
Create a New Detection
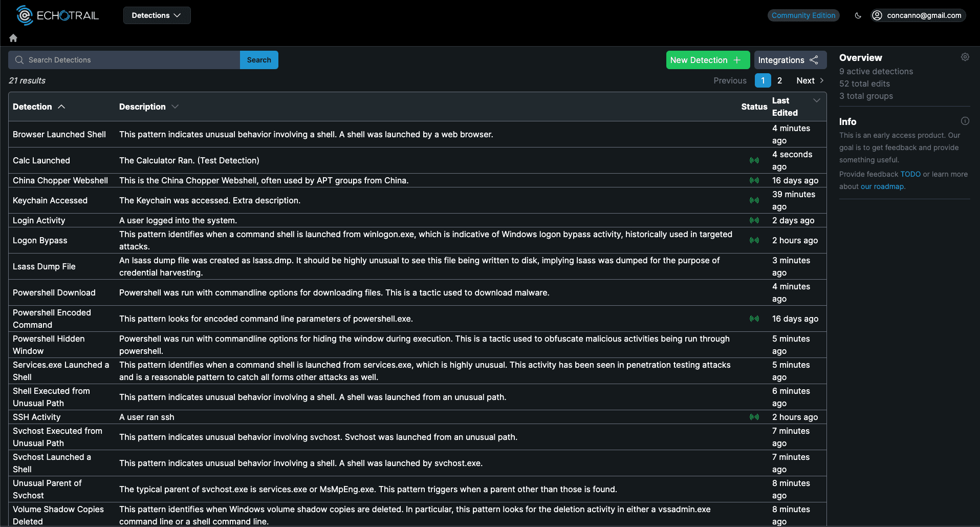click(x=708, y=60)
